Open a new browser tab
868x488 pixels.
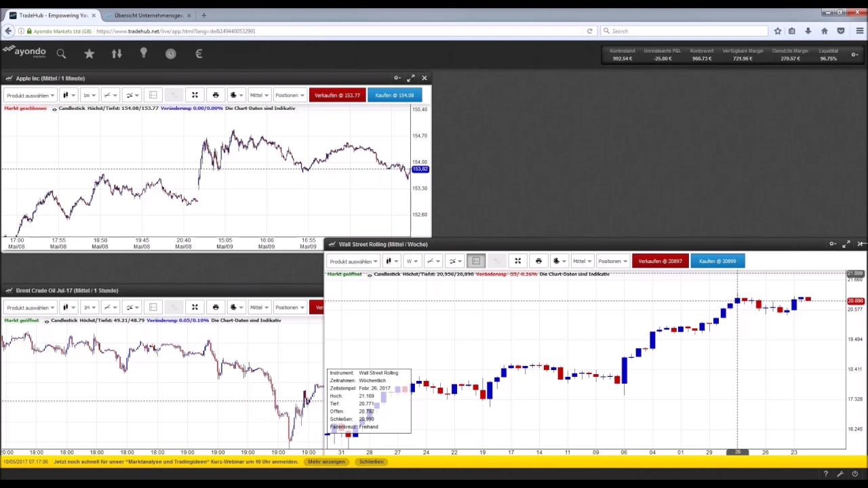[x=203, y=15]
